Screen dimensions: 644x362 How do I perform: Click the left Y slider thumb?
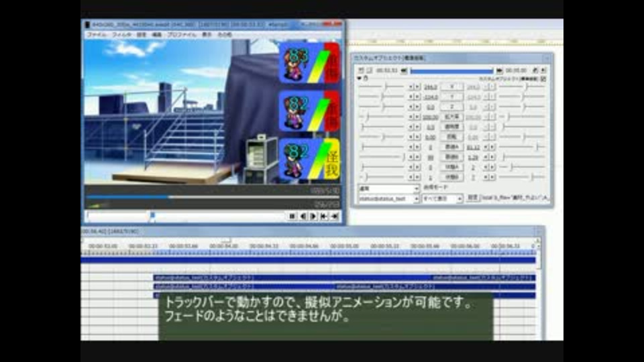point(382,97)
